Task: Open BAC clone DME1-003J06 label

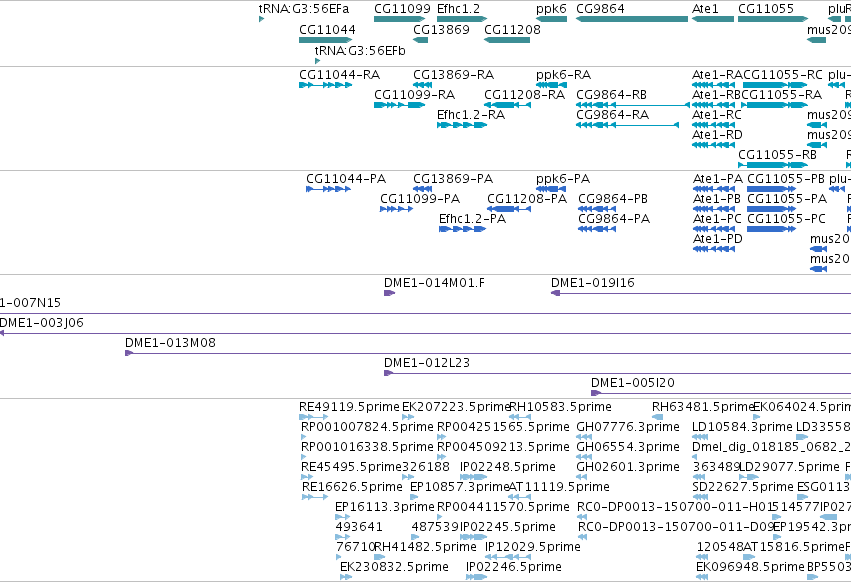Action: 42,323
